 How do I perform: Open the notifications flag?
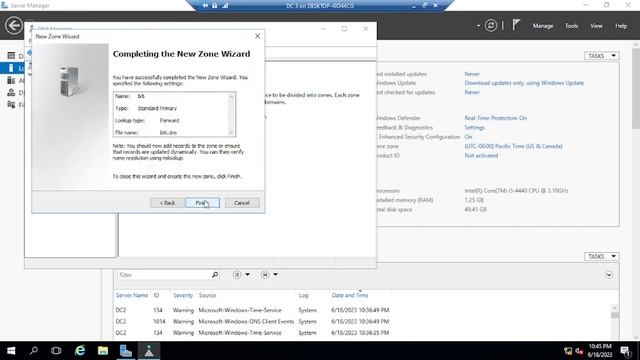click(516, 25)
